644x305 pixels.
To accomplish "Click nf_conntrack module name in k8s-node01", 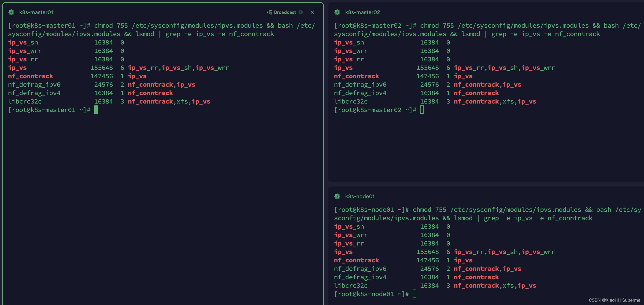I will click(356, 260).
